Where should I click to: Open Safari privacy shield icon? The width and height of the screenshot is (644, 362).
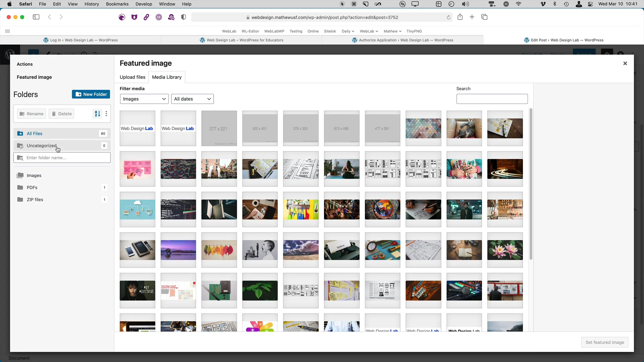tap(183, 17)
